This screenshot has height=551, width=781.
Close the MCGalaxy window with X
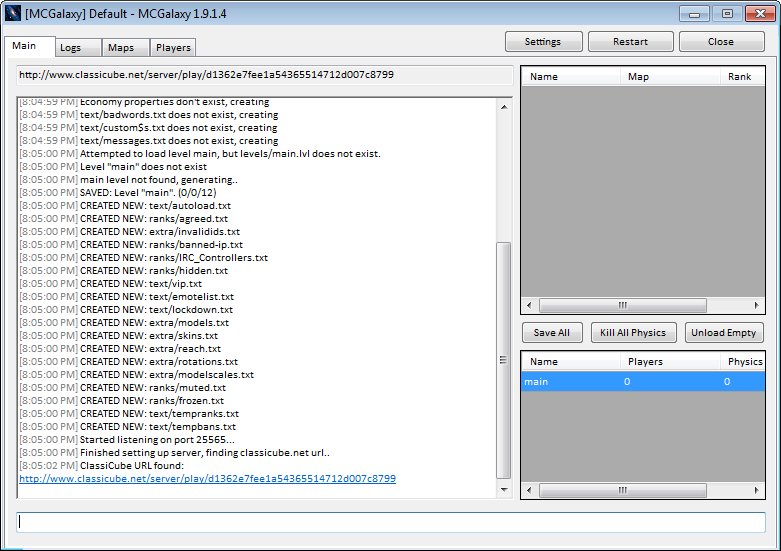(x=761, y=13)
